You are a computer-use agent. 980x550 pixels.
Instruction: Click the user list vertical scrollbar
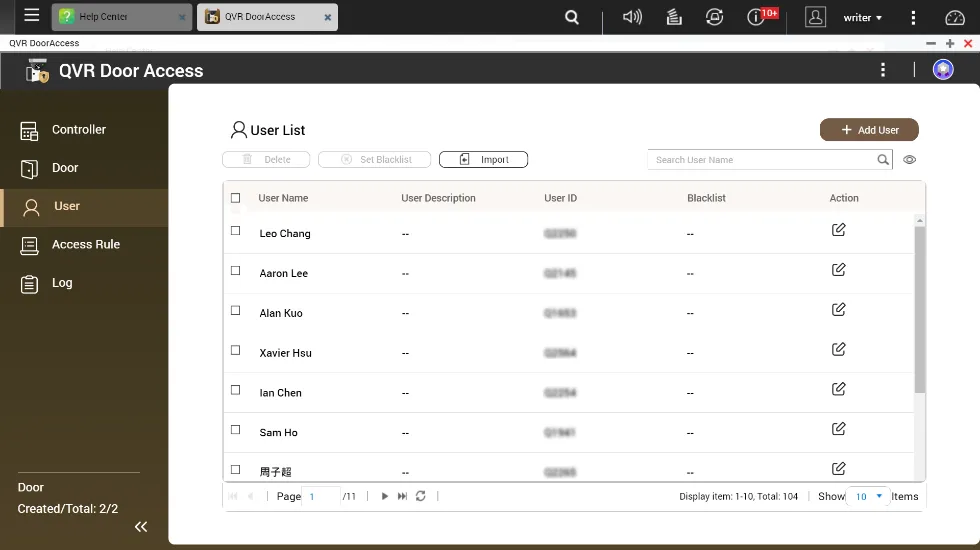(x=919, y=310)
